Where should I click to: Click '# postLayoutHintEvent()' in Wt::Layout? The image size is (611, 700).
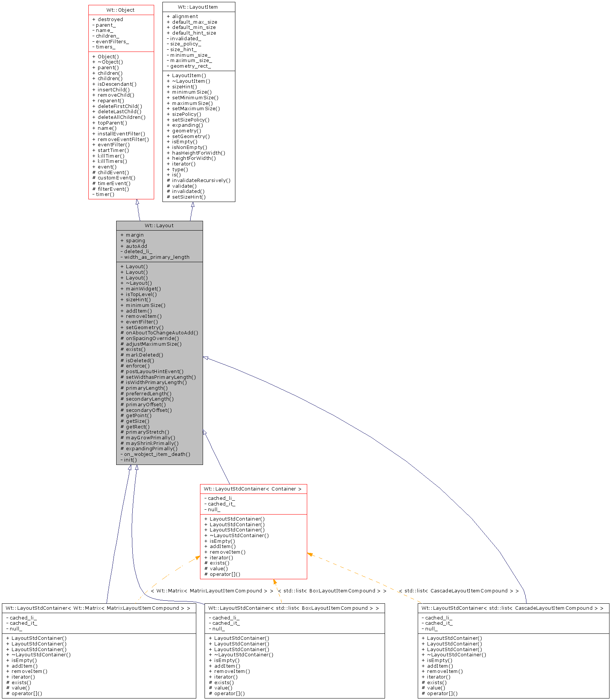(x=152, y=372)
